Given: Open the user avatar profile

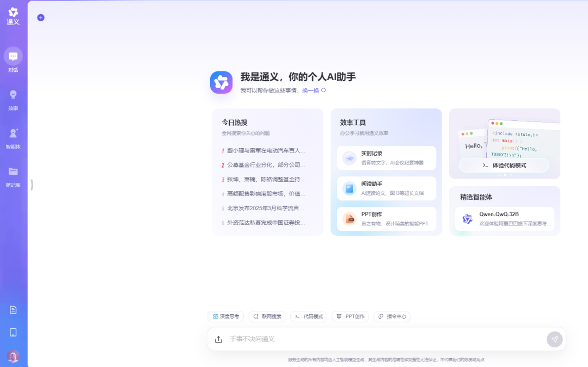Looking at the screenshot, I should tap(13, 356).
